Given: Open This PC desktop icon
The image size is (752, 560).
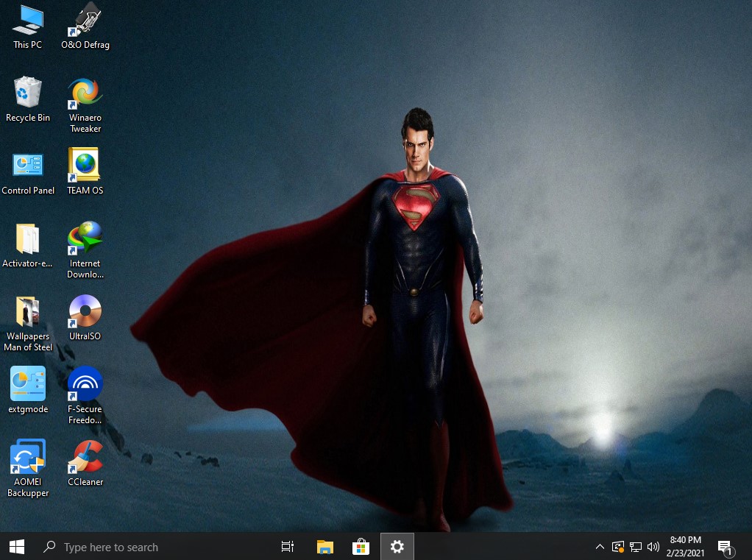Looking at the screenshot, I should 28,26.
